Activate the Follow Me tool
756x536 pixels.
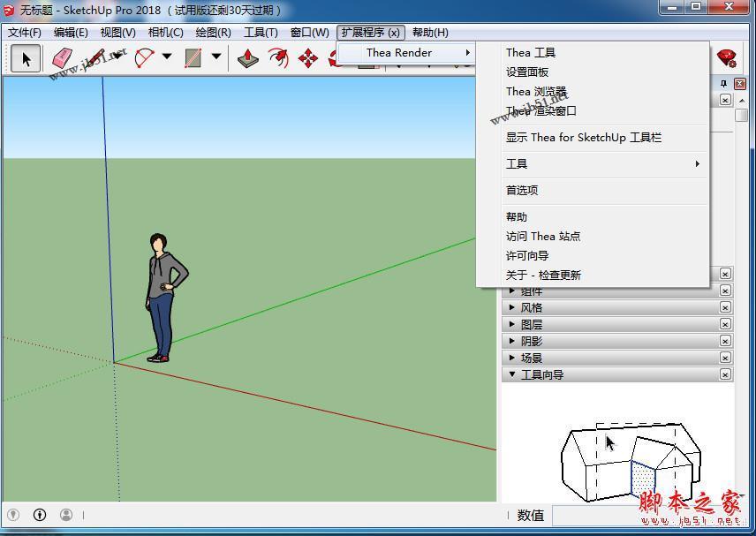[x=278, y=58]
